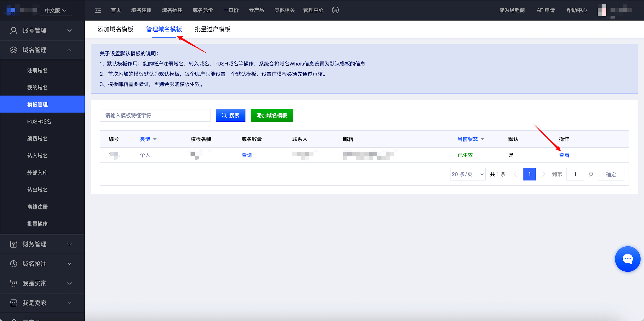The image size is (644, 321).
Task: Open the 中文版 language dropdown
Action: [55, 10]
